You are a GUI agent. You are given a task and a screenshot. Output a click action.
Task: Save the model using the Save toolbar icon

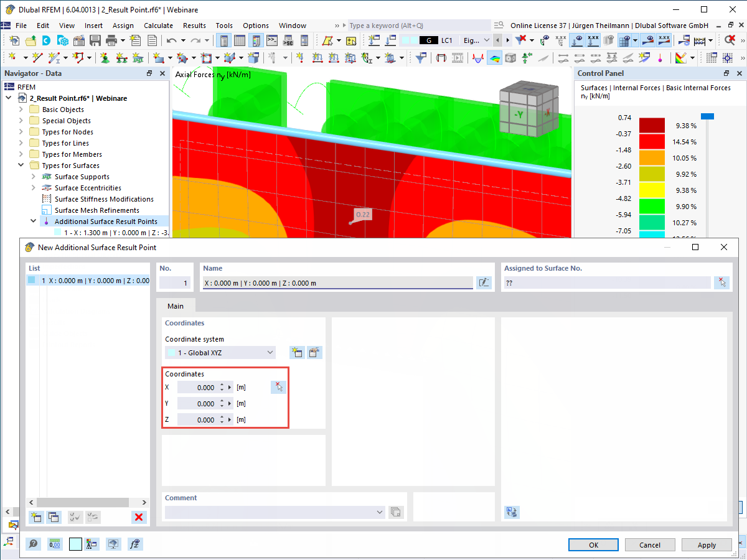95,39
